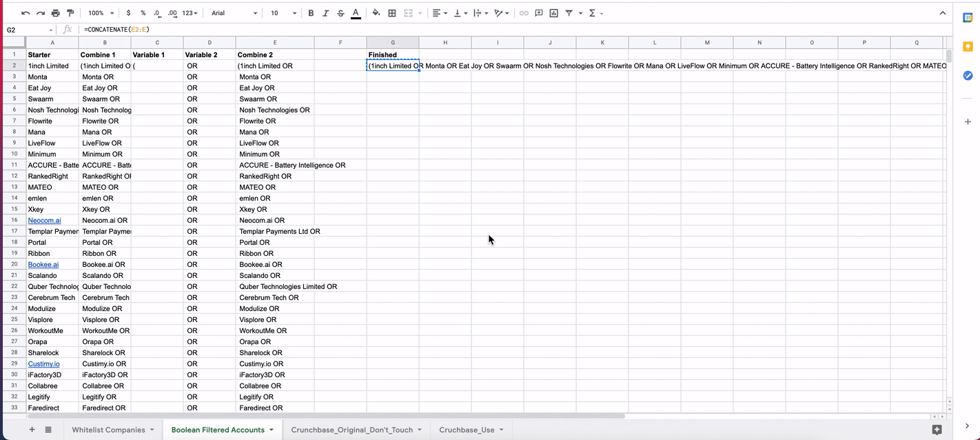
Task: Decrease the number of decimal places
Action: [158, 13]
